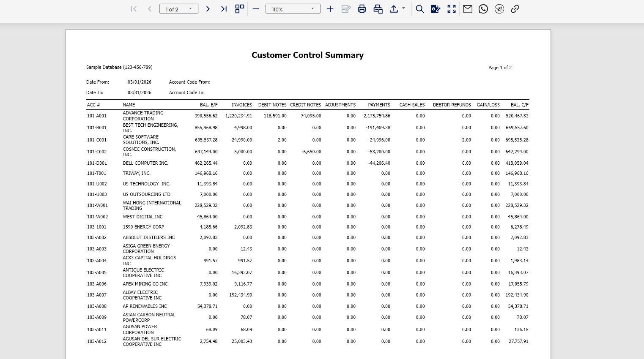Screen dimensions: 644x359
Task: Go to the next report page
Action: [208, 9]
